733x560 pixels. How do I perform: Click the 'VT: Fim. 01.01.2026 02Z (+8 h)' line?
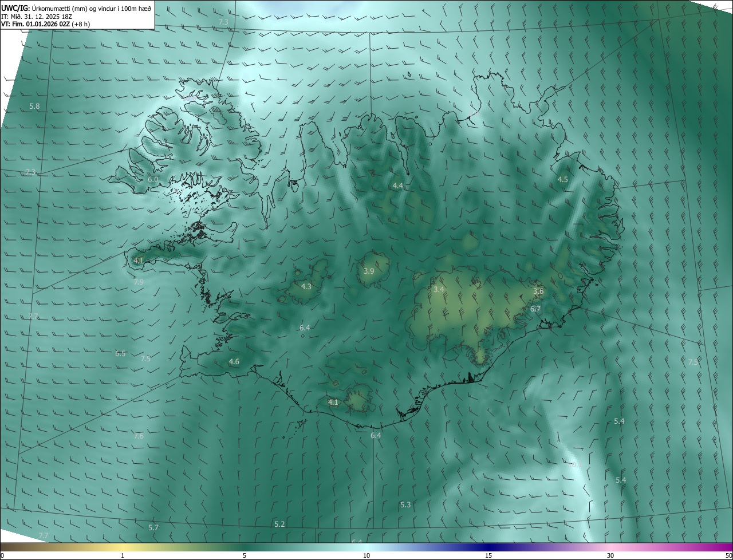(x=45, y=24)
